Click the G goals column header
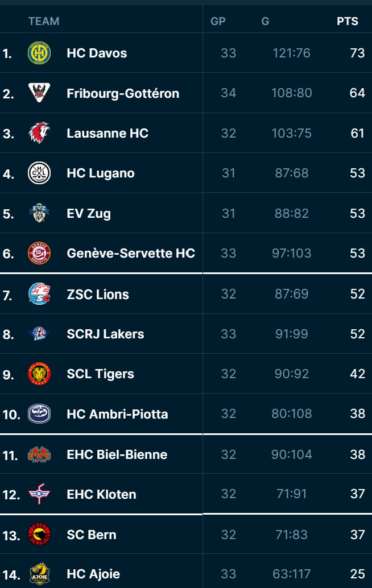 tap(265, 21)
